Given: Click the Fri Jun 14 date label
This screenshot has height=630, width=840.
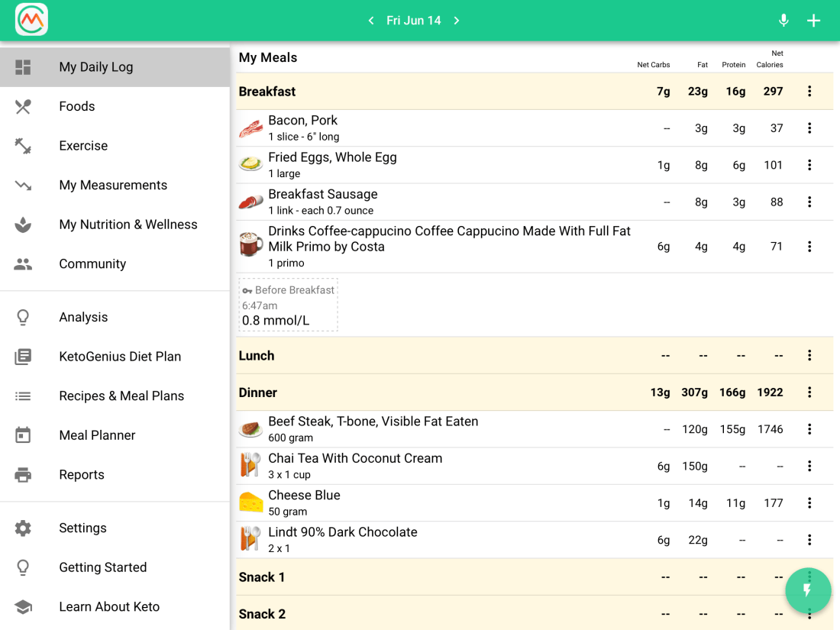Looking at the screenshot, I should click(413, 21).
